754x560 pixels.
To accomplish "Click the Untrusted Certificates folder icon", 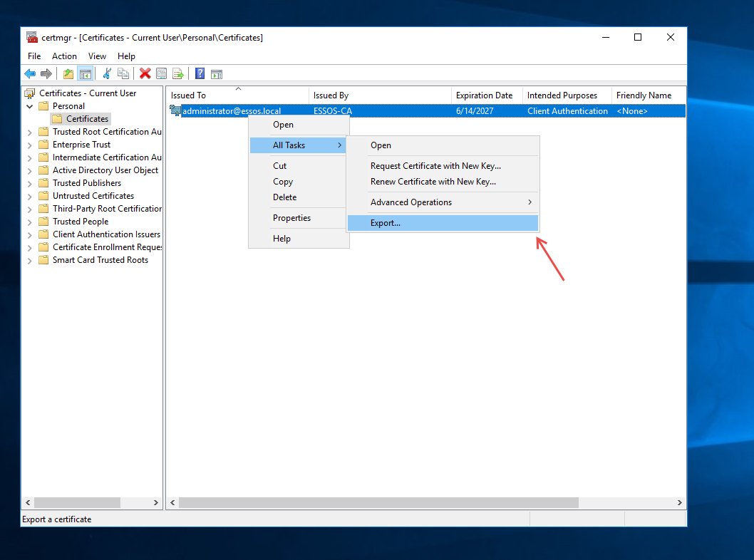I will [43, 196].
